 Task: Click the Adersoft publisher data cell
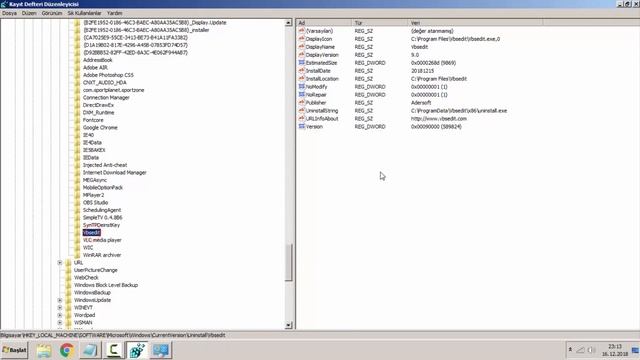tap(421, 102)
